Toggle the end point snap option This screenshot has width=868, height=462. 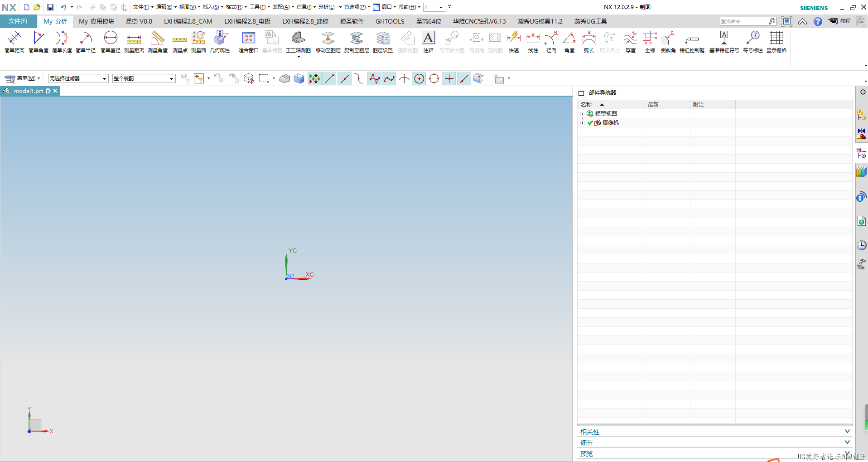point(330,79)
